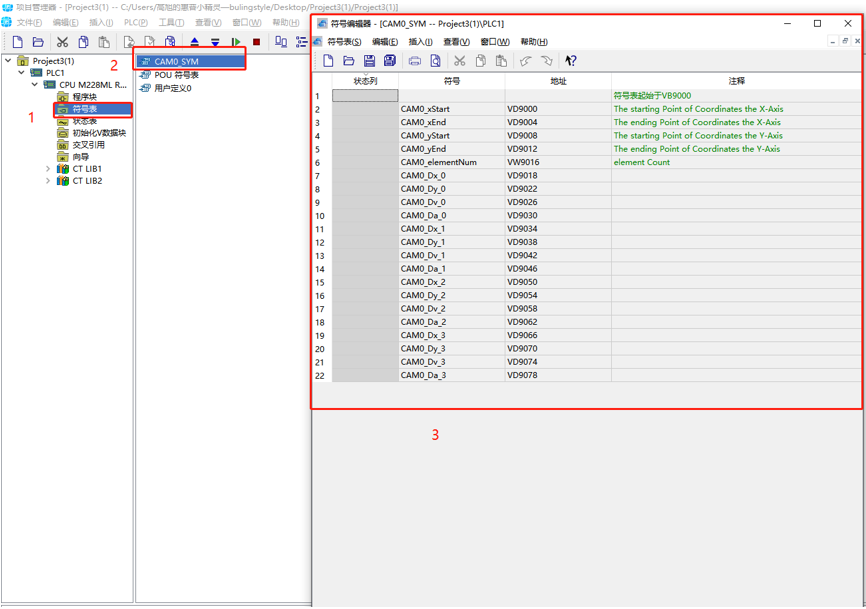The image size is (866, 609).
Task: Select CT LIB1 library item
Action: click(x=87, y=169)
